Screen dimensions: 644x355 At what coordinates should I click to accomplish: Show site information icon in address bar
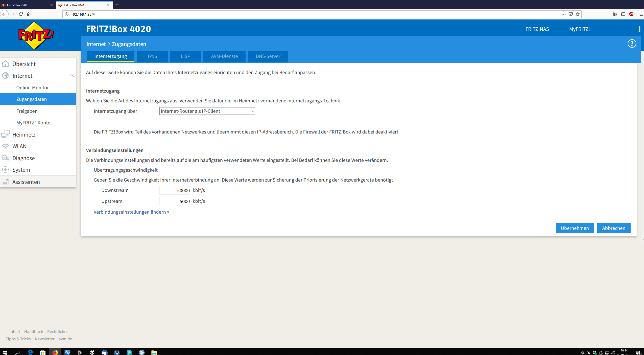point(67,14)
